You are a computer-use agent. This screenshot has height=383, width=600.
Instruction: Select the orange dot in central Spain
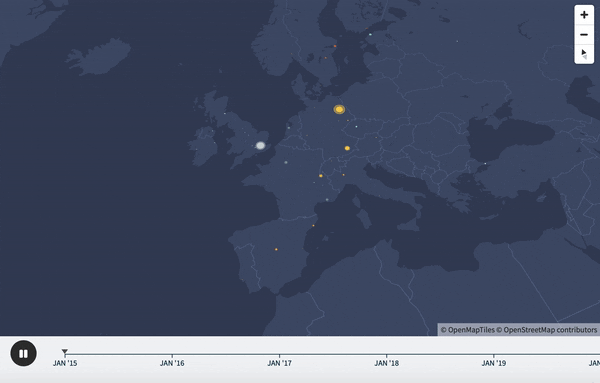pyautogui.click(x=276, y=249)
